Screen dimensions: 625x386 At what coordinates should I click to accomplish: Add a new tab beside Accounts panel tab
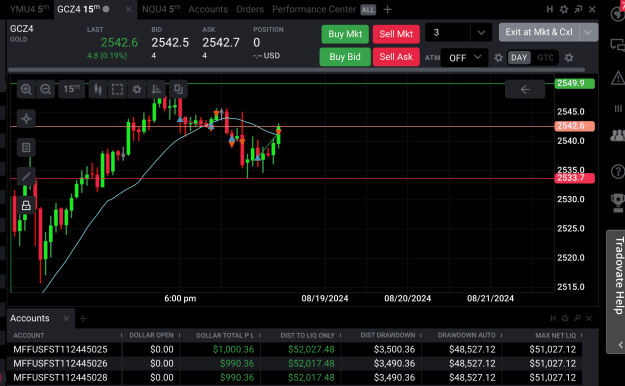pyautogui.click(x=83, y=318)
